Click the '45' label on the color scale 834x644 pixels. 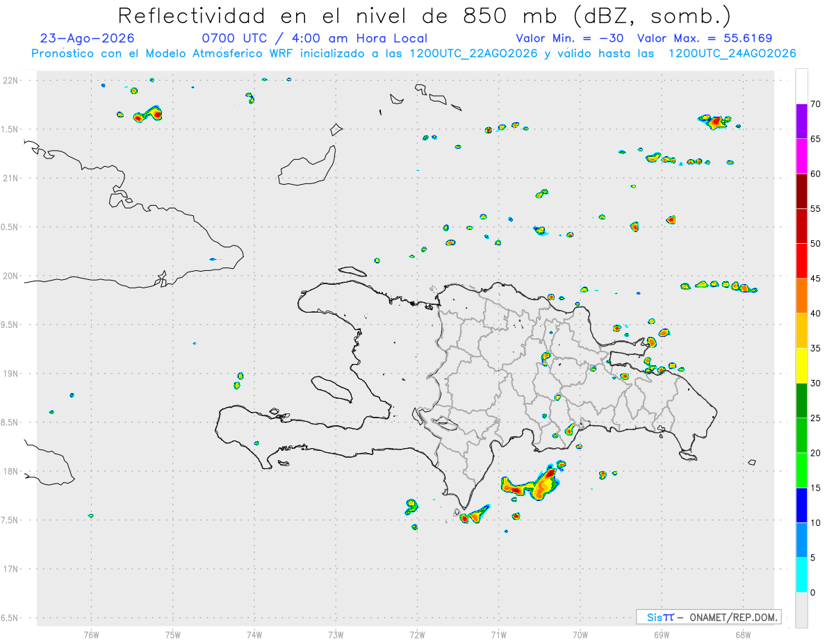816,279
